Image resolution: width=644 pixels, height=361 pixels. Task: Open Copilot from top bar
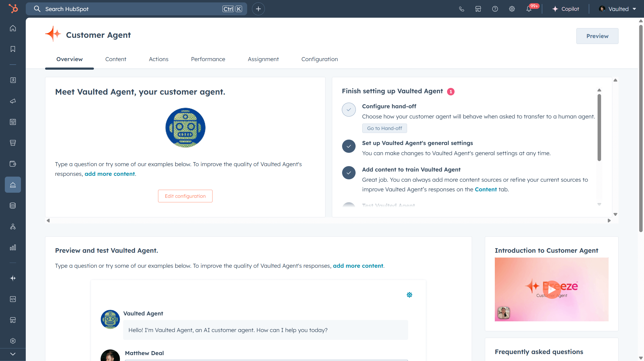click(566, 9)
